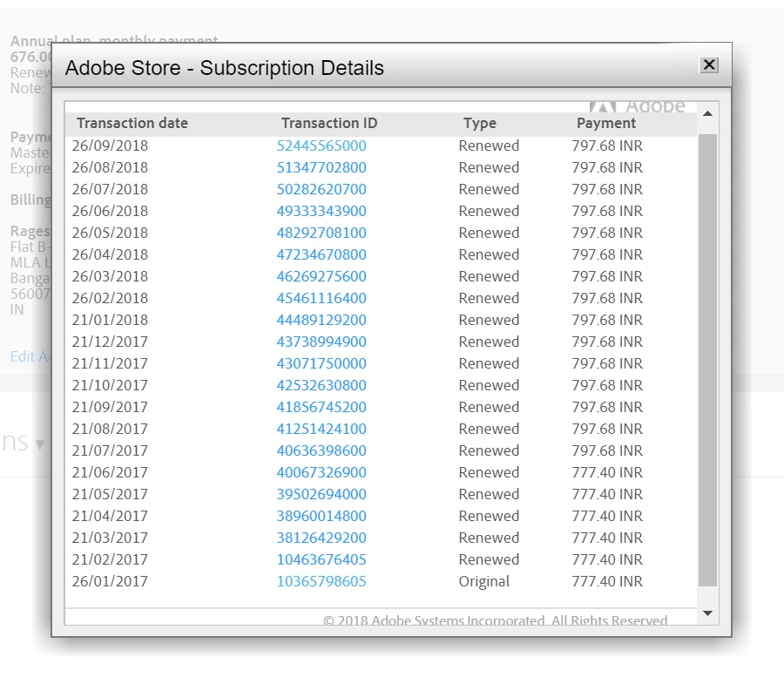This screenshot has width=784, height=677.
Task: Select the date 26/01/2017
Action: tap(110, 581)
